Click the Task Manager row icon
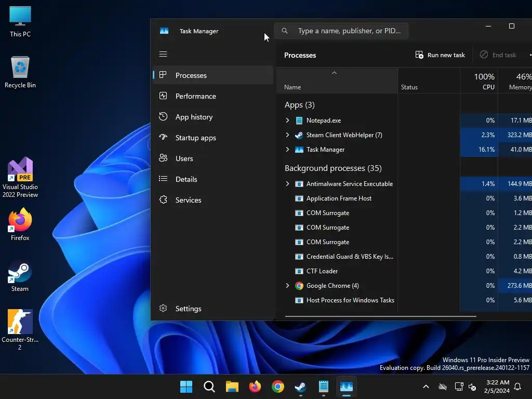The image size is (532, 399). tap(299, 150)
